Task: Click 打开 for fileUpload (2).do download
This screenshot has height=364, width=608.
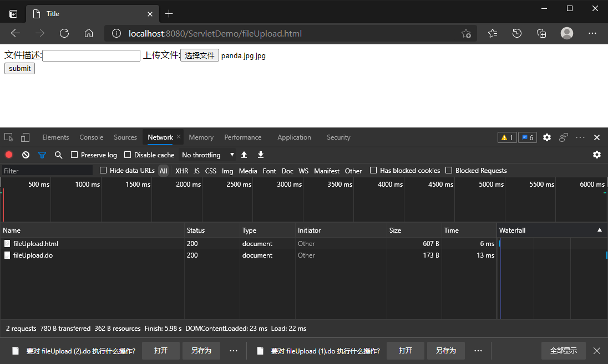Action: [160, 351]
